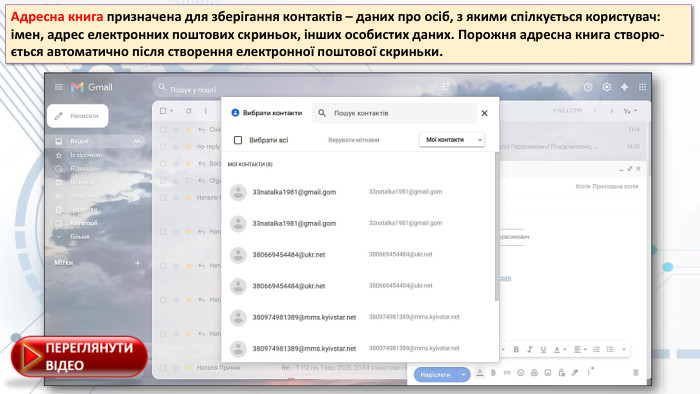Image resolution: width=700 pixels, height=394 pixels.
Task: Open the Мої контакти dropdown
Action: [452, 140]
